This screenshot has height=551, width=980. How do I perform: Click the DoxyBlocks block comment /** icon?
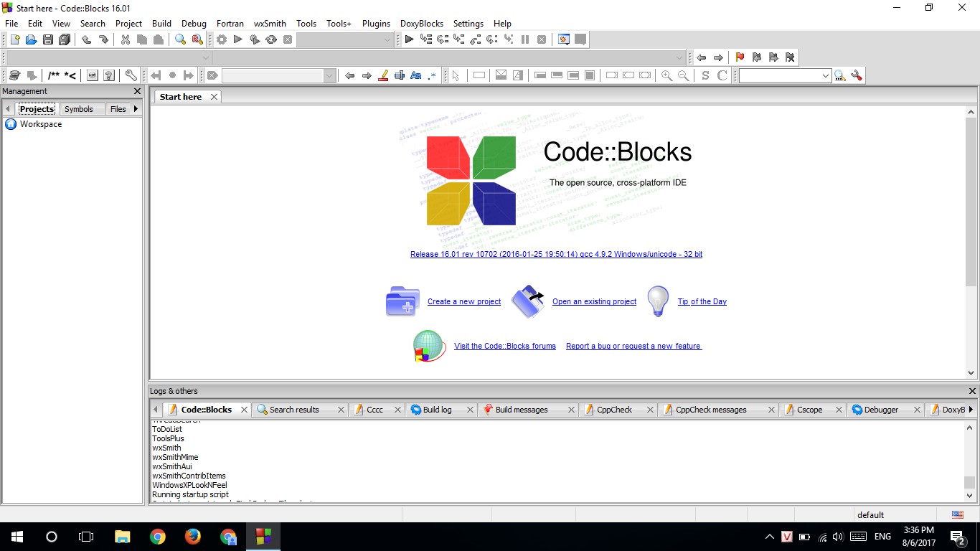click(54, 75)
